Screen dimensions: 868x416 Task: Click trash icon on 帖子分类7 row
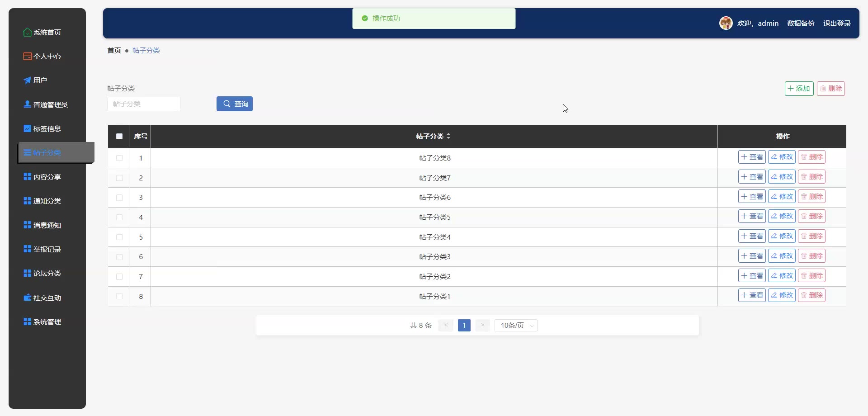[x=804, y=177]
